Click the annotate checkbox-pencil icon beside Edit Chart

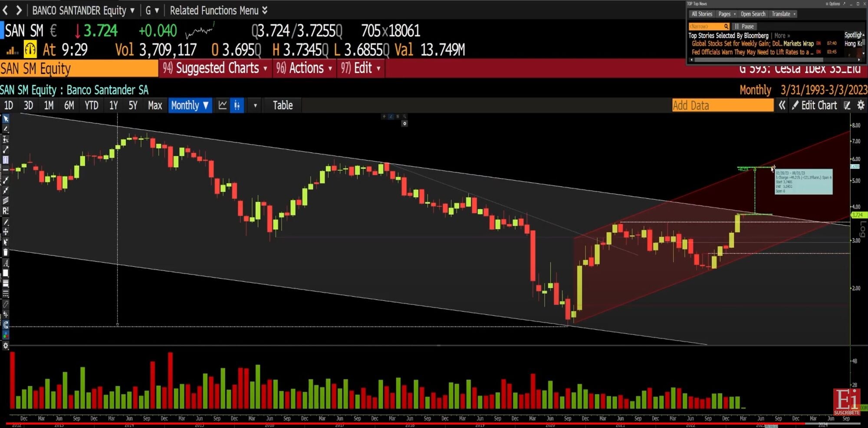click(x=847, y=105)
